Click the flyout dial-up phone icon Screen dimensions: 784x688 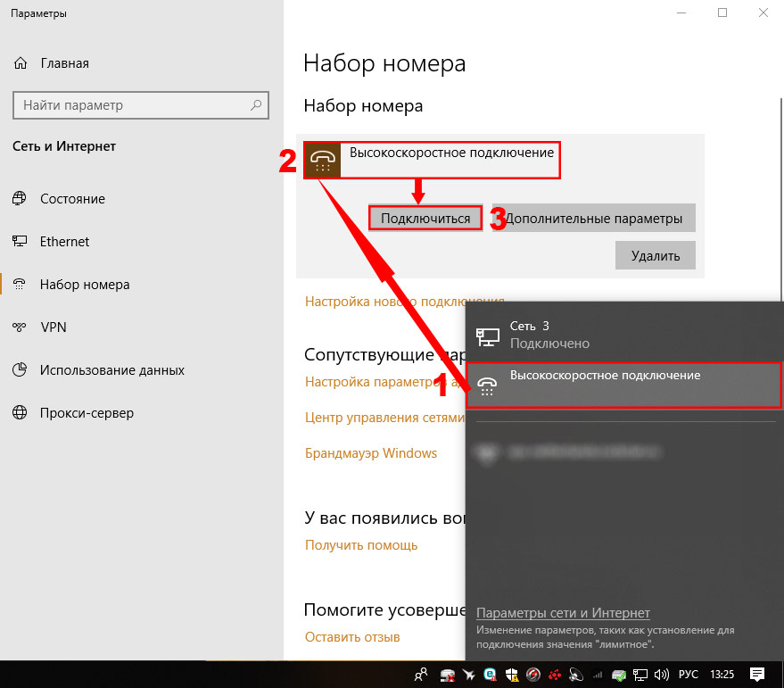(487, 386)
